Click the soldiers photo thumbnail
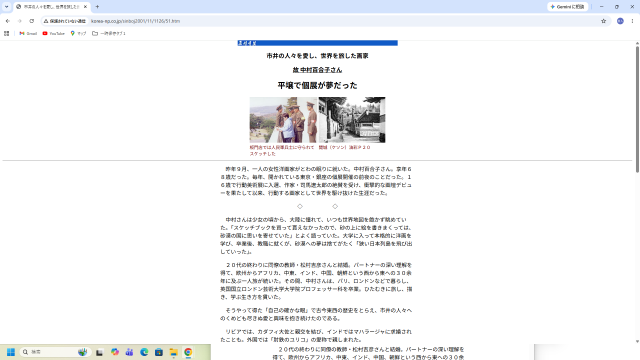This screenshot has height=360, width=640. (283, 120)
